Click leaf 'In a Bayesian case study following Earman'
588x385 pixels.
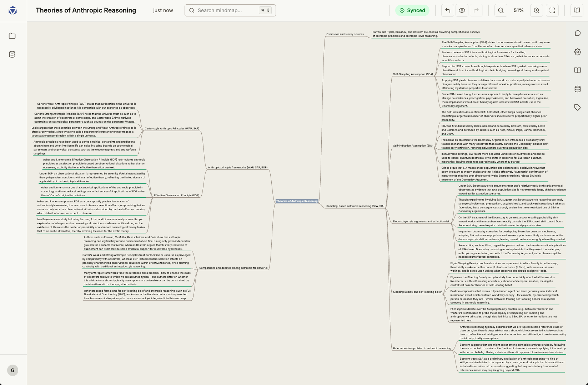(x=91, y=225)
